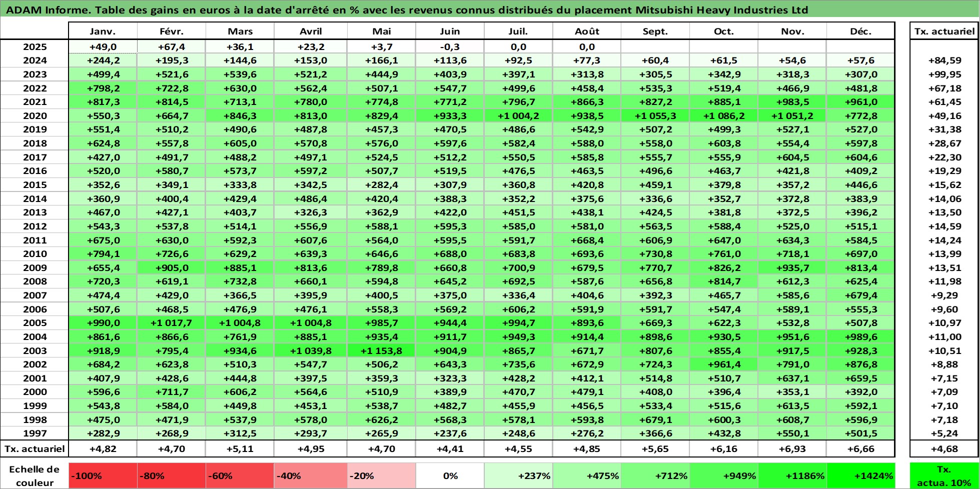This screenshot has height=489, width=980.
Task: Select actuarial rate +5,24 for 1997
Action: [944, 433]
